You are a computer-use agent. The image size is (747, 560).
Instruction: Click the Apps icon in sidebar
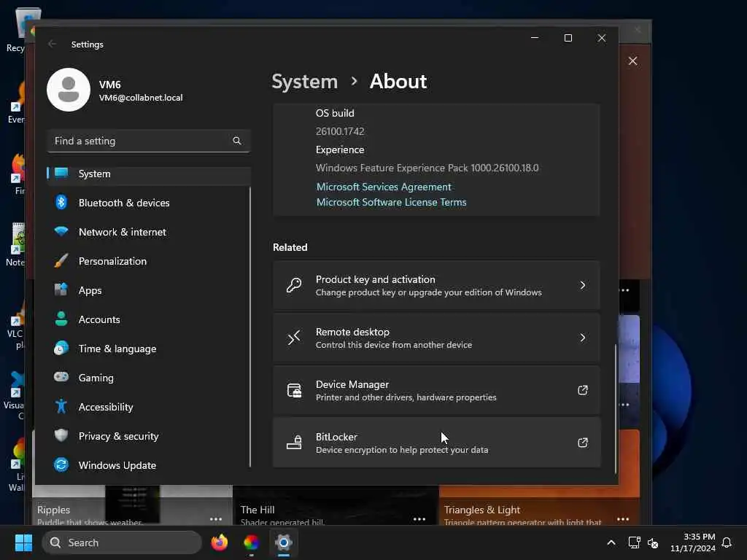coord(61,290)
